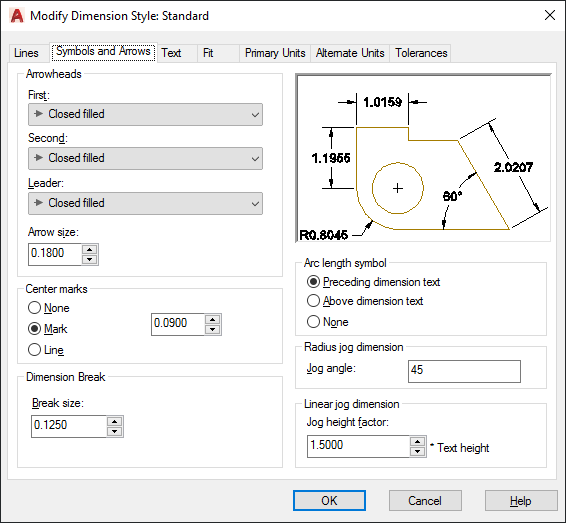Image resolution: width=566 pixels, height=523 pixels.
Task: Open the Primary Units tab
Action: coord(275,53)
